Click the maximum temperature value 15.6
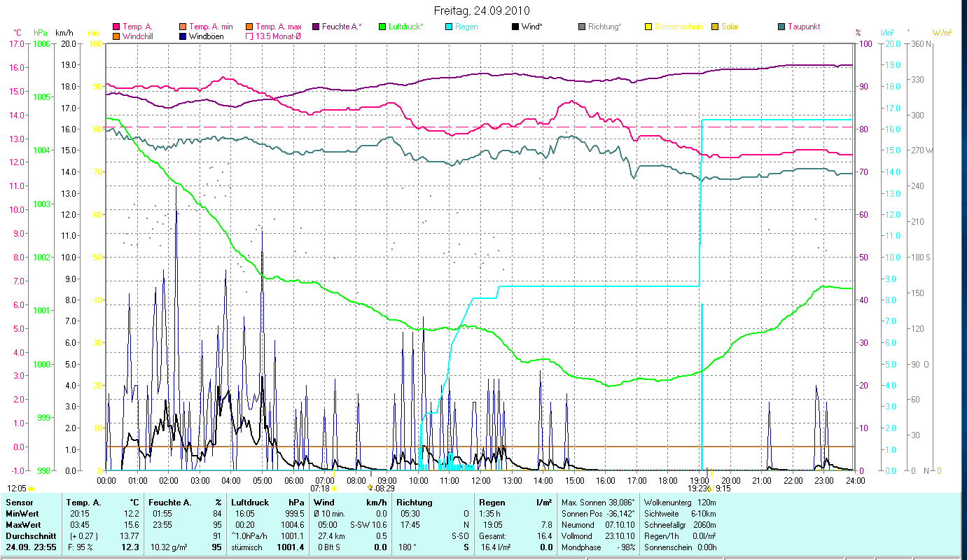 130,525
